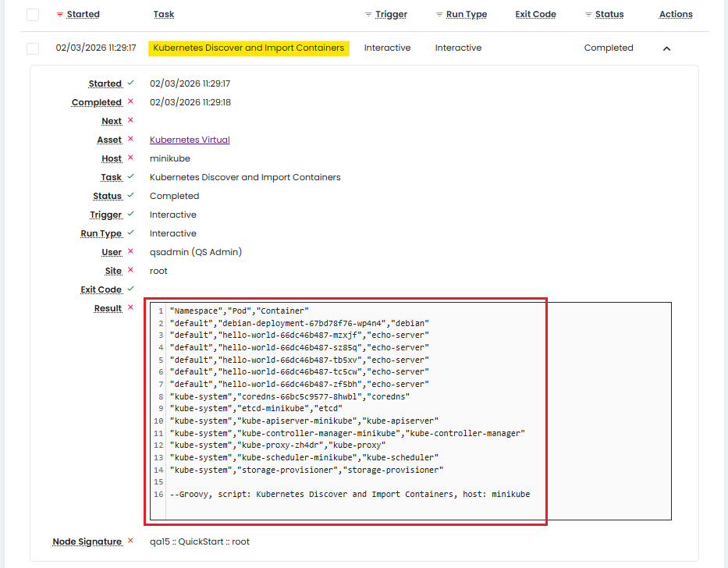Check the Kubernetes Discover task row checkbox

pos(33,48)
